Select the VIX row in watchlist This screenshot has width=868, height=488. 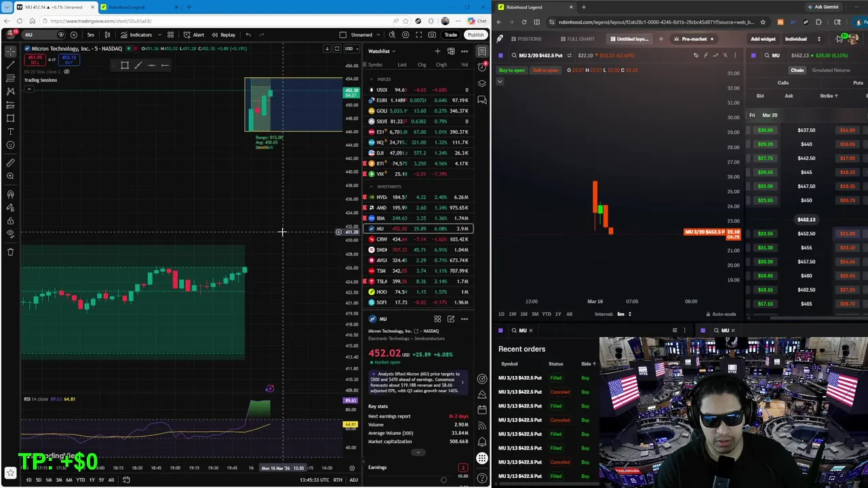pyautogui.click(x=418, y=174)
